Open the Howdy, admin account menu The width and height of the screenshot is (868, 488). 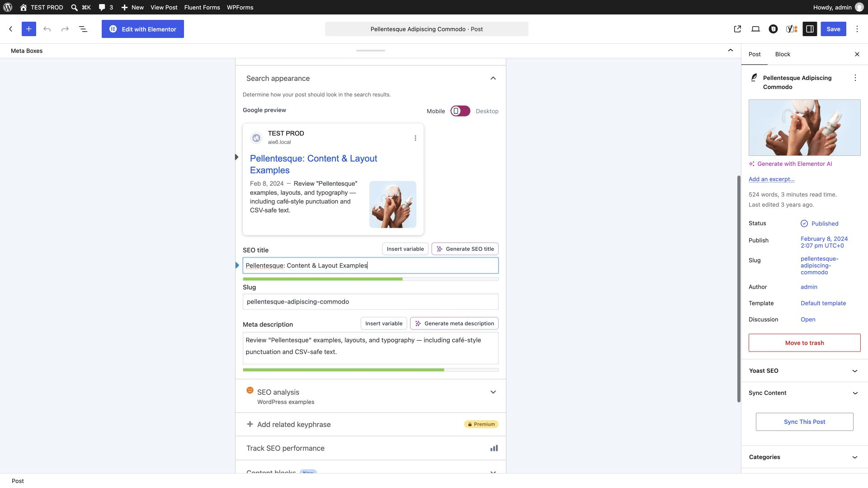(838, 7)
